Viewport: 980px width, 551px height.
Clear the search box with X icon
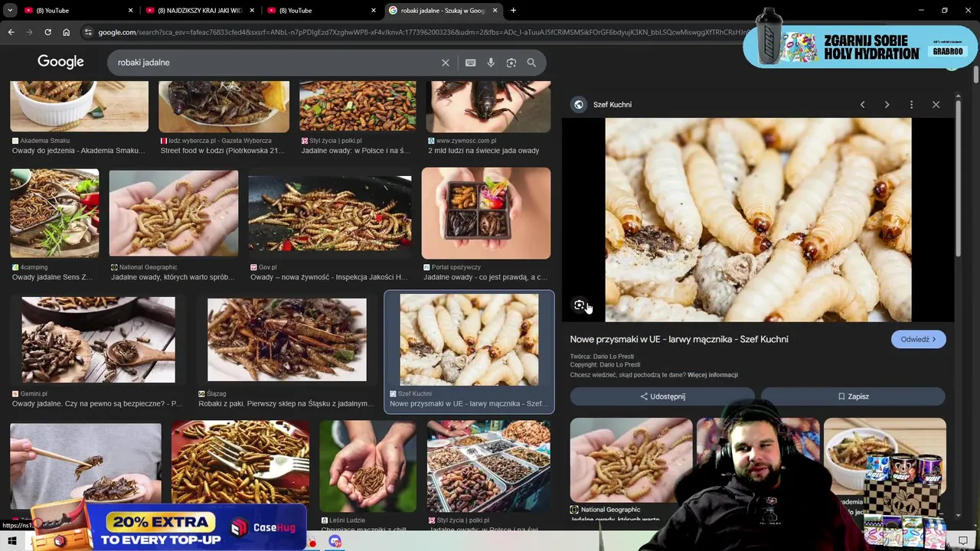(x=445, y=63)
